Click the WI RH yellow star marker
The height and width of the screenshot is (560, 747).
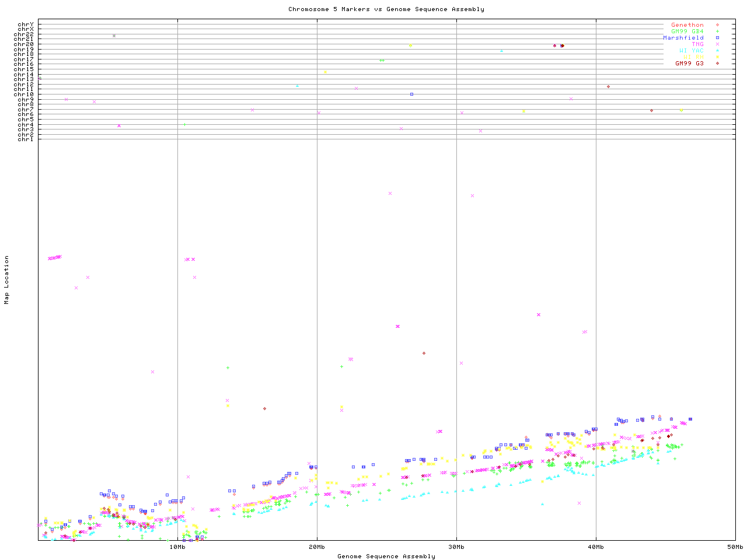pyautogui.click(x=717, y=57)
